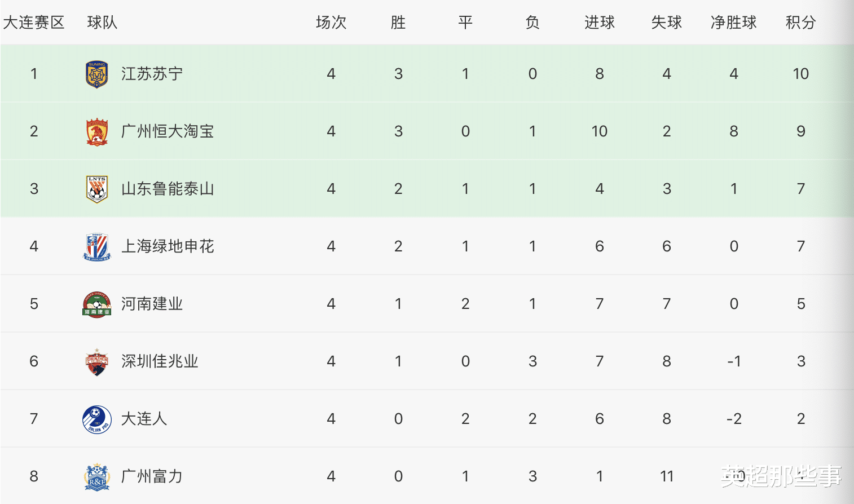854x504 pixels.
Task: Click the 场次 column header
Action: [331, 23]
